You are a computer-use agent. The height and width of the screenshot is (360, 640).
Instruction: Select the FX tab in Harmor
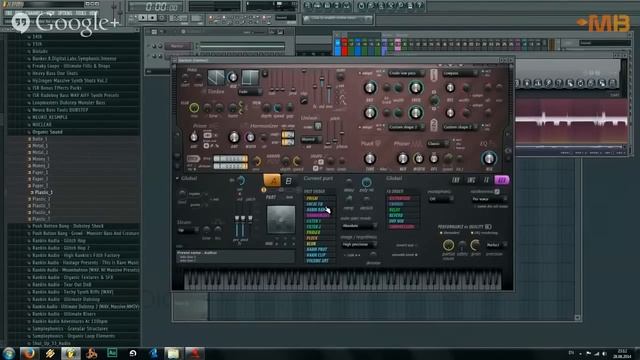click(x=486, y=180)
